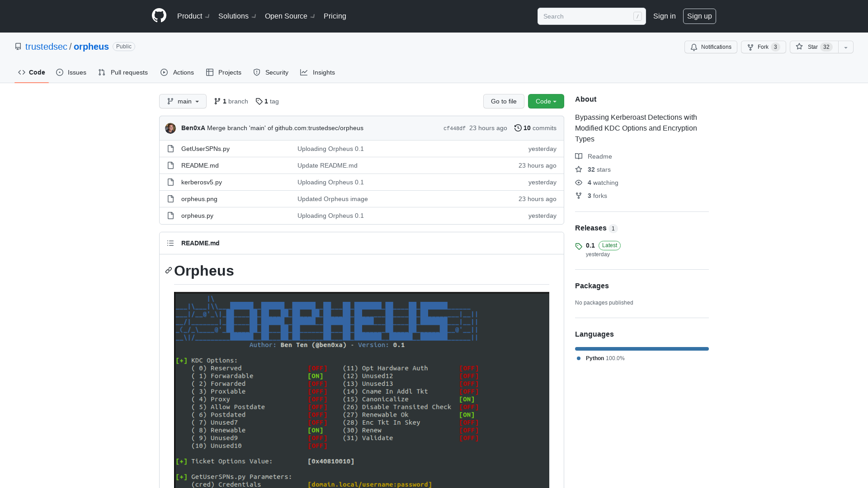Open the Pricing menu item
The width and height of the screenshot is (868, 488).
pyautogui.click(x=335, y=16)
